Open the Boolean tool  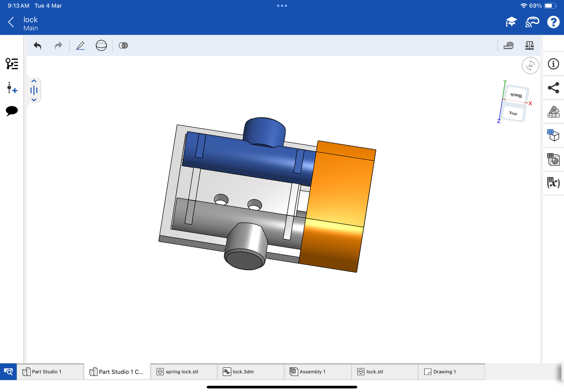(123, 46)
